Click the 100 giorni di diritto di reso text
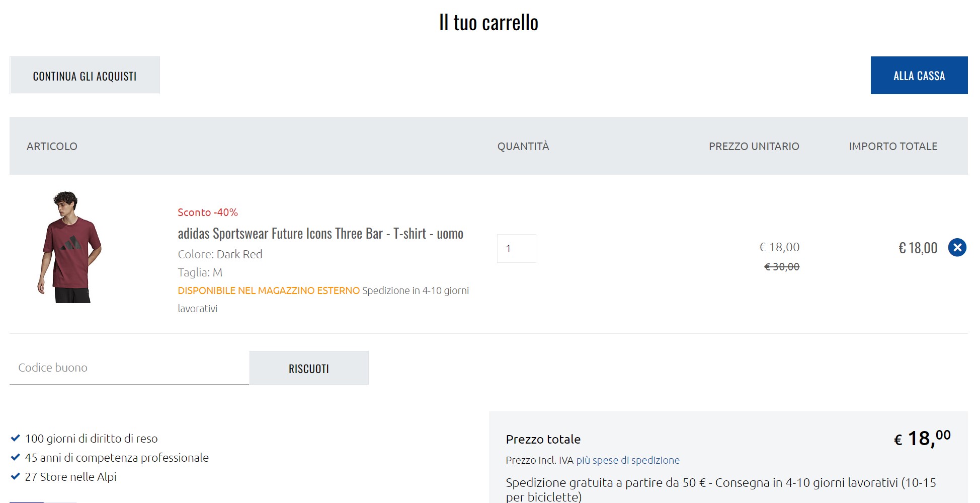The width and height of the screenshot is (980, 503). point(92,439)
